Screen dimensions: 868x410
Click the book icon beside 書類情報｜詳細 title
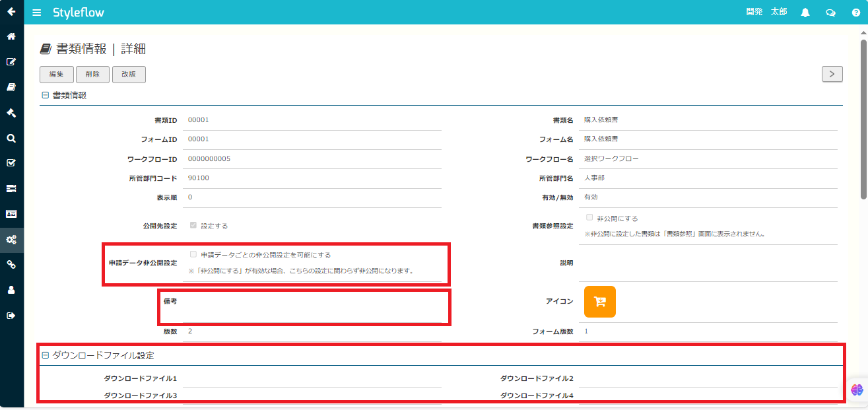click(46, 49)
